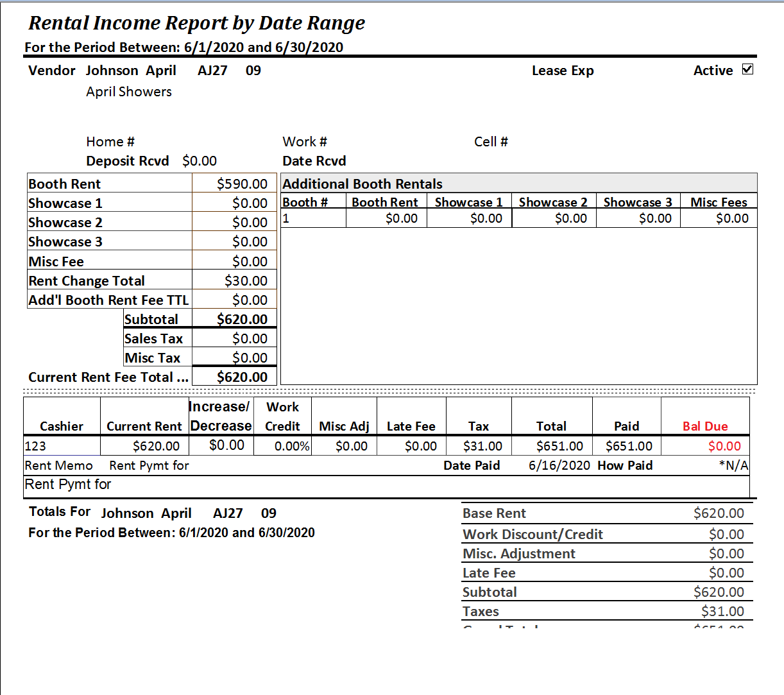Screen dimensions: 784x695
Task: Select the Rent Change Total value $30.00
Action: [246, 281]
